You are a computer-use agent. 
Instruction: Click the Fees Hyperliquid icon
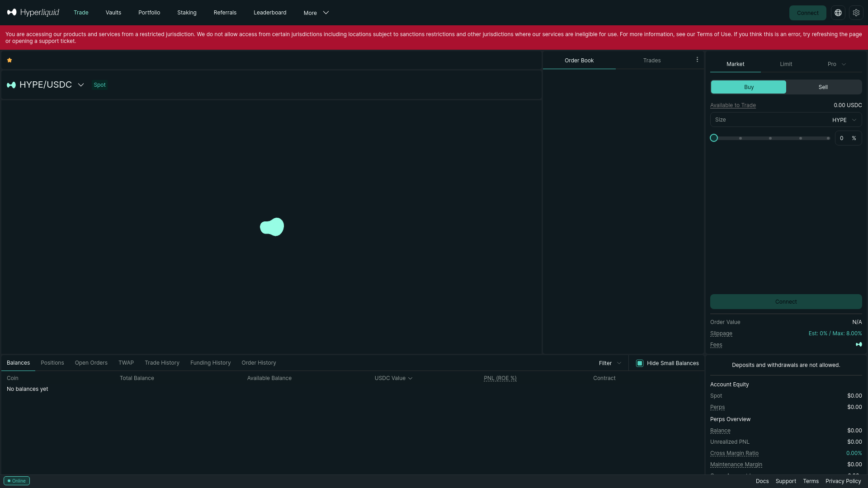pos(859,344)
